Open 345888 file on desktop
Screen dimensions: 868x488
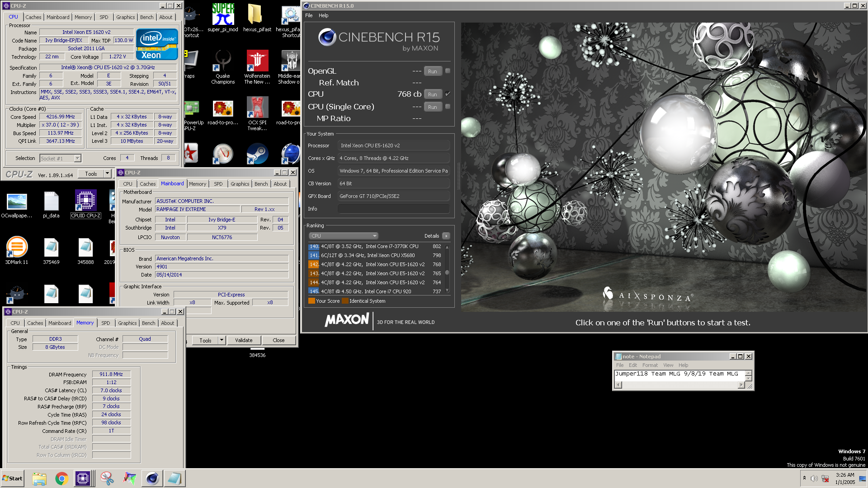pos(85,251)
